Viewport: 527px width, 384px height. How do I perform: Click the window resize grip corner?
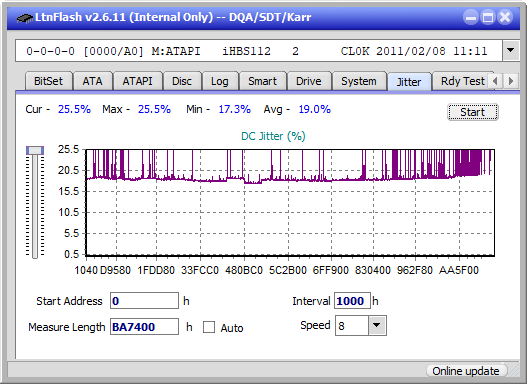[x=513, y=371]
